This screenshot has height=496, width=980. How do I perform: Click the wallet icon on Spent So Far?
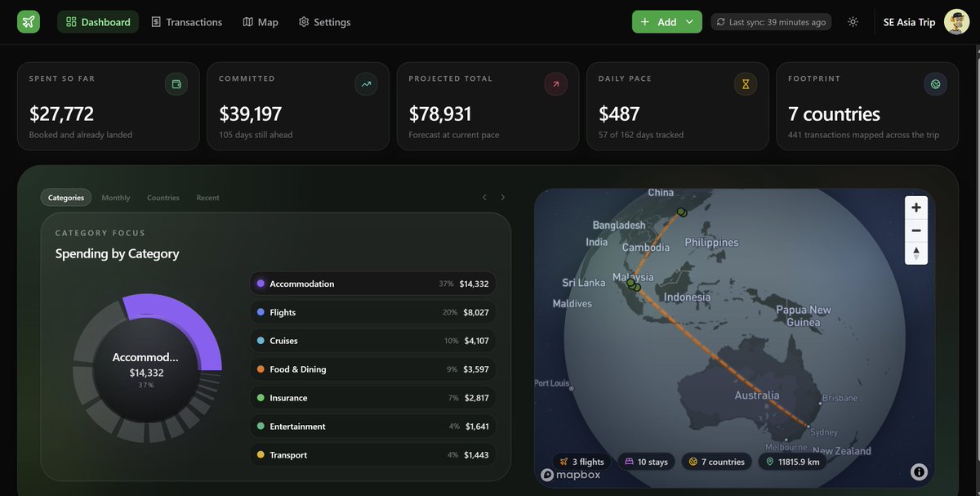(x=176, y=83)
